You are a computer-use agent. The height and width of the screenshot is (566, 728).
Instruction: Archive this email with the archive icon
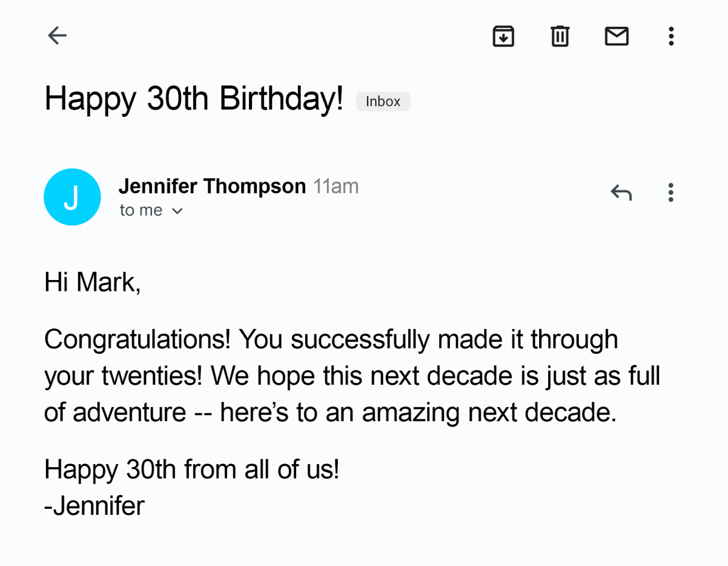point(503,36)
